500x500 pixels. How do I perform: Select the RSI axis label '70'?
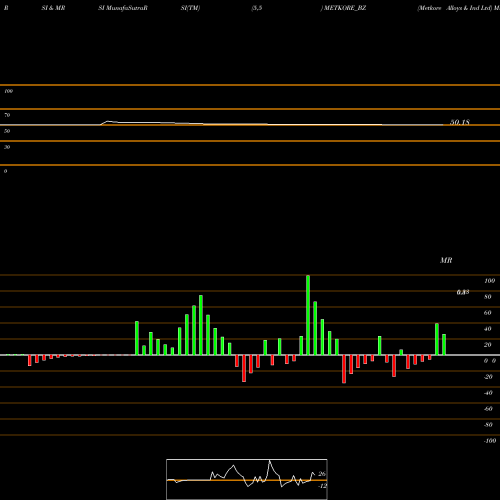pyautogui.click(x=7, y=115)
